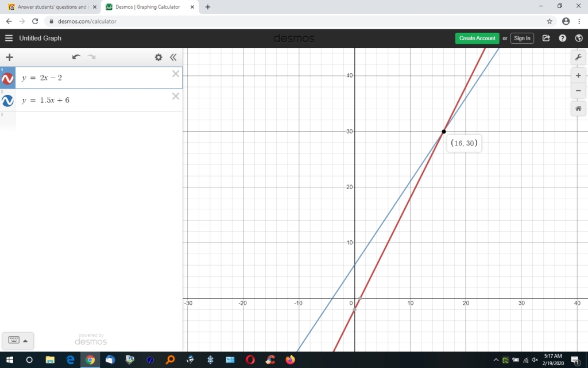Add a new expression item
This screenshot has height=368, width=588.
[9, 57]
